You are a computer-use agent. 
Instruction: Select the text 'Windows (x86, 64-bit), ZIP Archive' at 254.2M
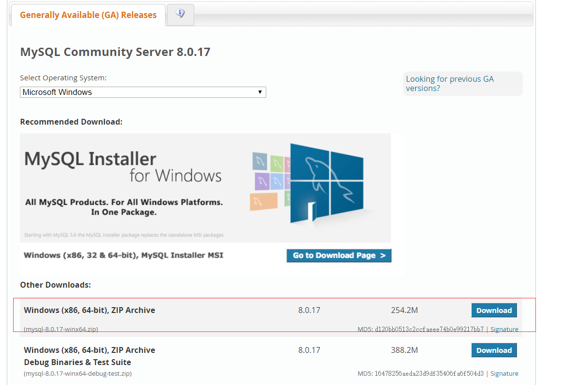click(90, 311)
